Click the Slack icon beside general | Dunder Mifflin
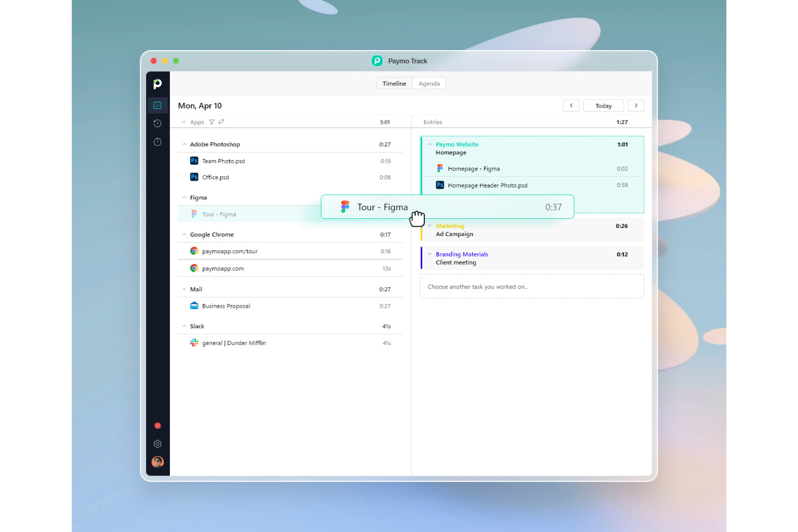The image size is (798, 532). (194, 342)
